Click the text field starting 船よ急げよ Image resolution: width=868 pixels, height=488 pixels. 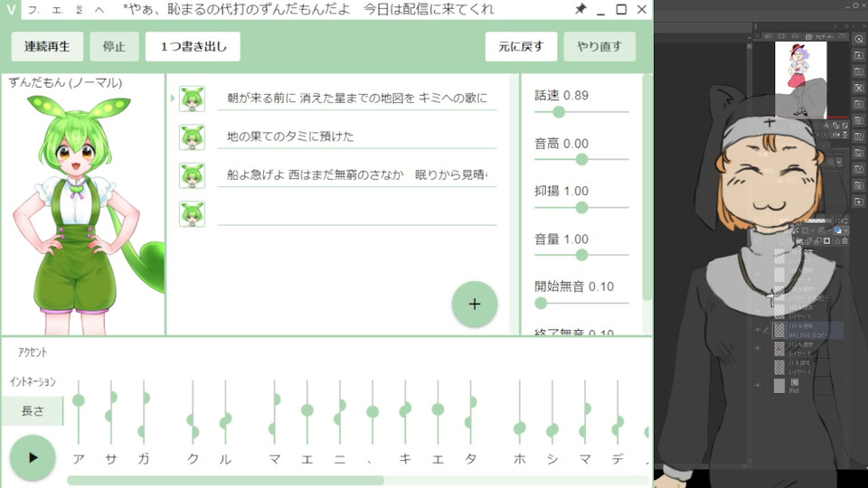pyautogui.click(x=357, y=174)
